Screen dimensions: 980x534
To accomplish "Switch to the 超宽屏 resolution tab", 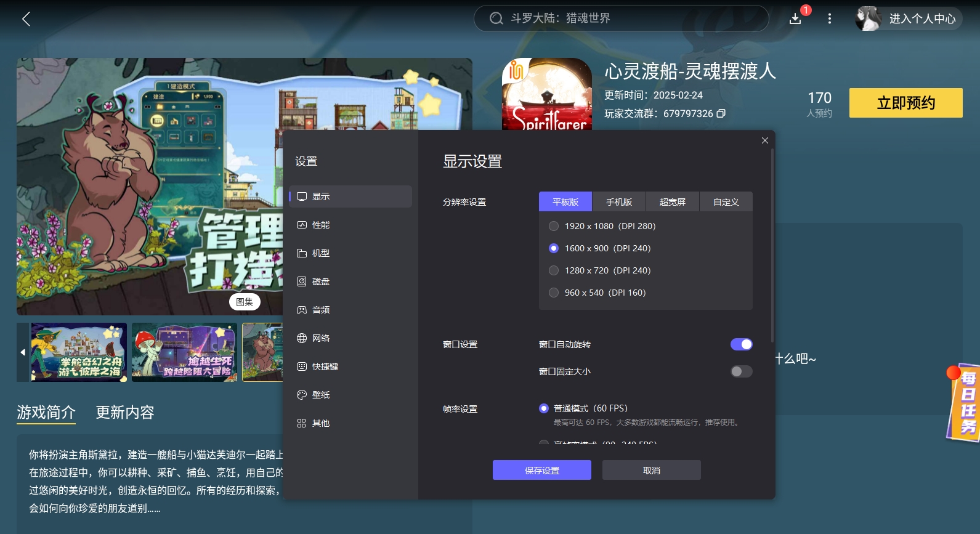I will coord(673,202).
